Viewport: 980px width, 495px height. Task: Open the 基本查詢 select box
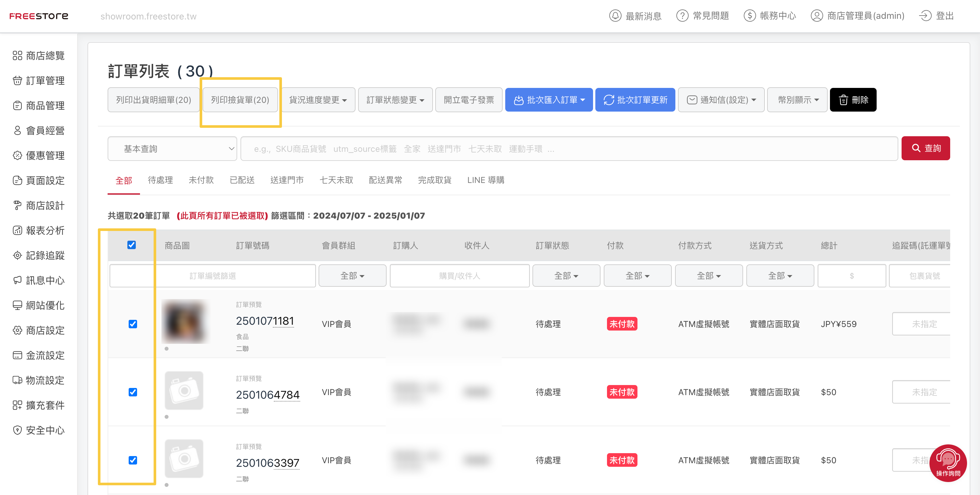172,149
